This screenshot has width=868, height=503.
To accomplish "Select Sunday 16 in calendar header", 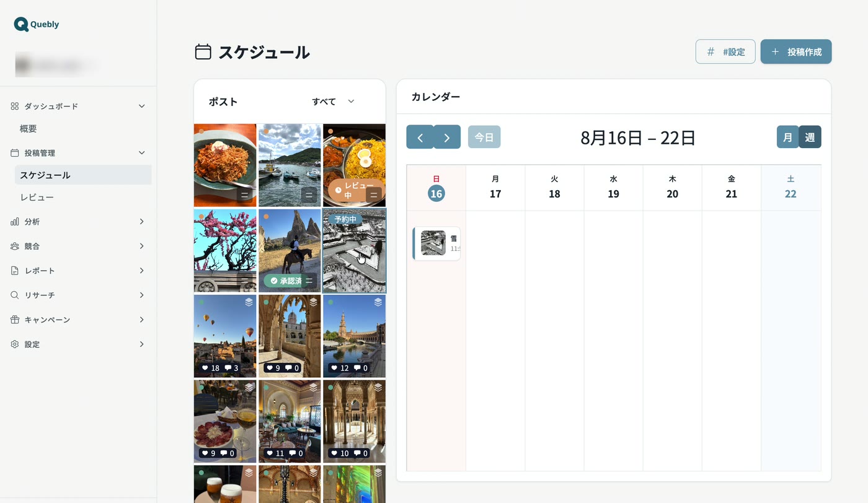I will (x=436, y=188).
